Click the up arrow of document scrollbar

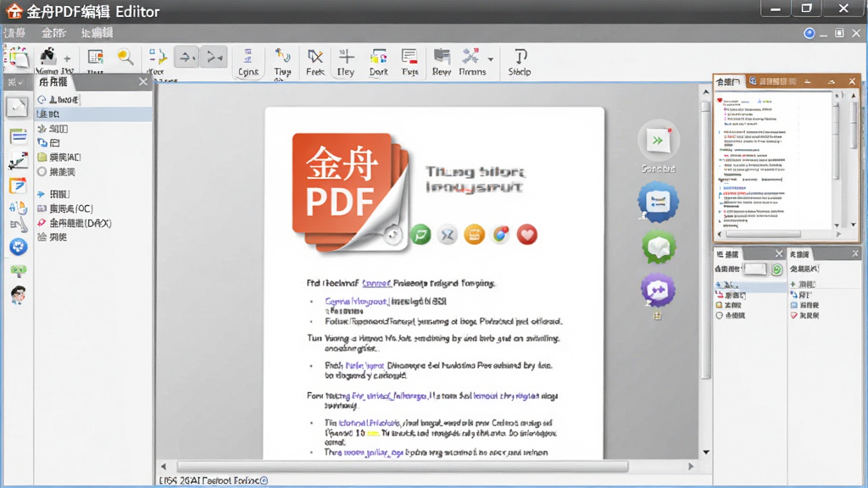(x=706, y=91)
